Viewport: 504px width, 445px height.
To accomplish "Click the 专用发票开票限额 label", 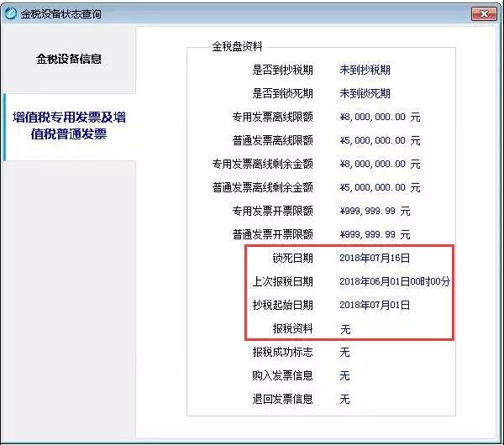I will coord(272,211).
